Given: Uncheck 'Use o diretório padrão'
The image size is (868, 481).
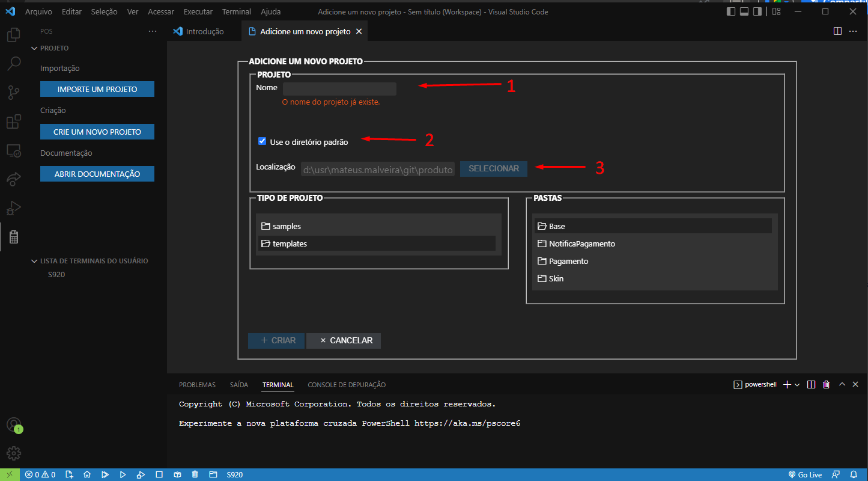Looking at the screenshot, I should coord(262,141).
